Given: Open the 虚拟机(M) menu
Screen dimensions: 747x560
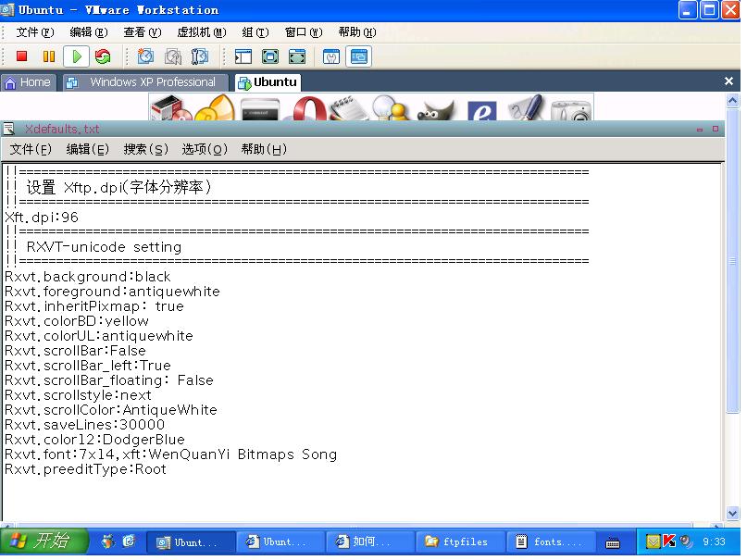Looking at the screenshot, I should 202,32.
